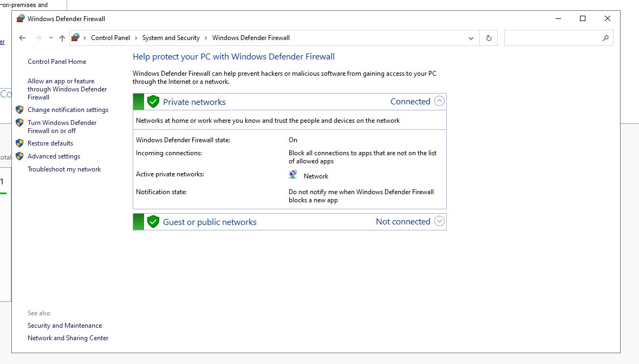This screenshot has width=639, height=364.
Task: Click the Control Panel icon in address bar
Action: (x=75, y=37)
